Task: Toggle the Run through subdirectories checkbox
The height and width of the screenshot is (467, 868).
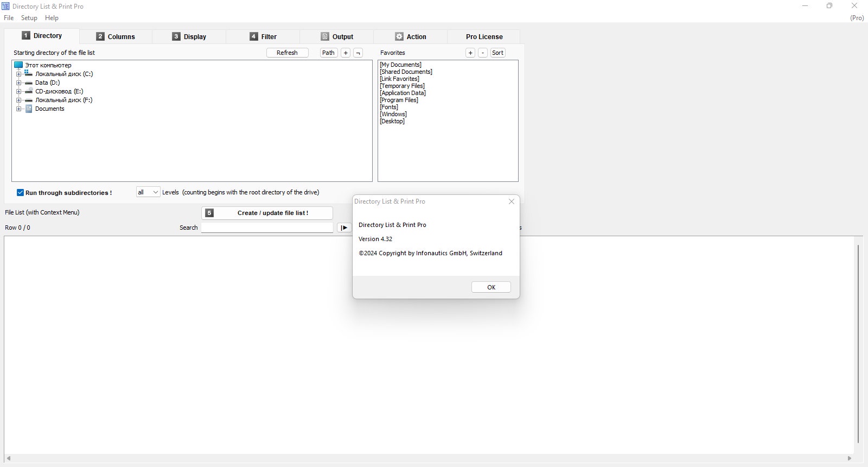Action: point(20,193)
